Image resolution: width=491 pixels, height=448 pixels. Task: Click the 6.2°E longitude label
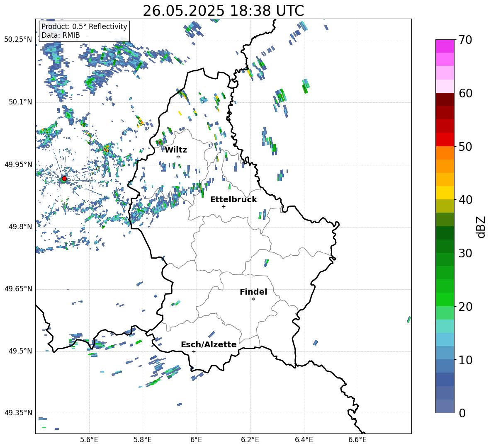pos(250,440)
